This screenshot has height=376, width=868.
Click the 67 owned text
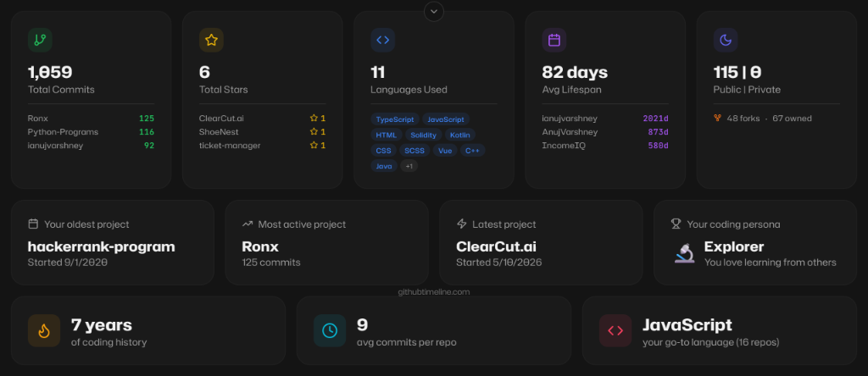point(793,119)
